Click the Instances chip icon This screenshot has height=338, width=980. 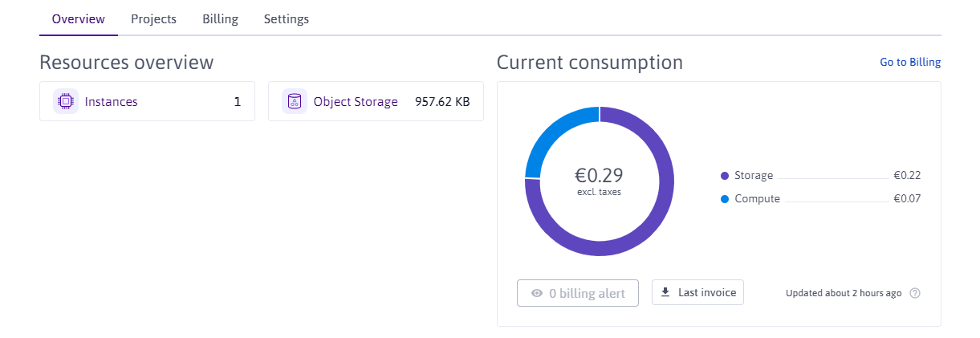[66, 102]
